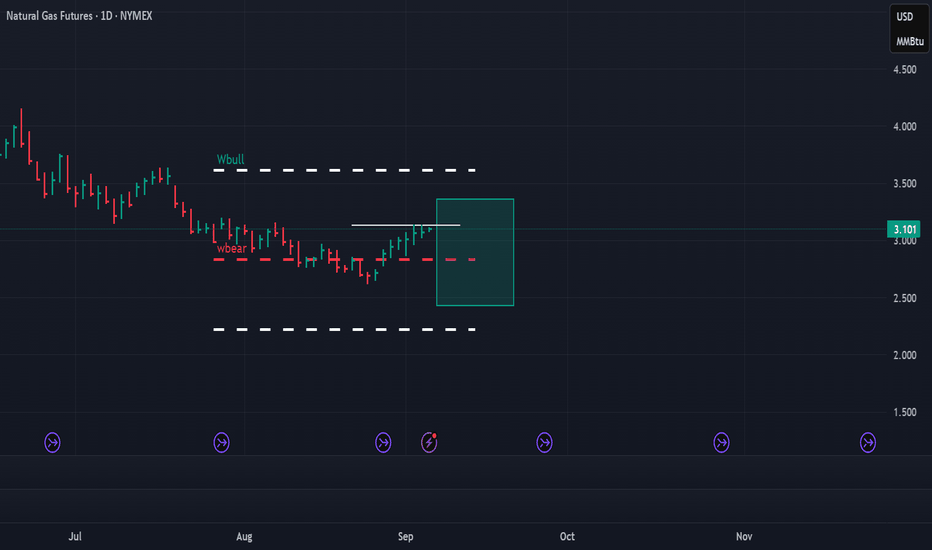Screen dimensions: 932x550
Task: Click the 3.500 price axis label
Action: pyautogui.click(x=905, y=184)
